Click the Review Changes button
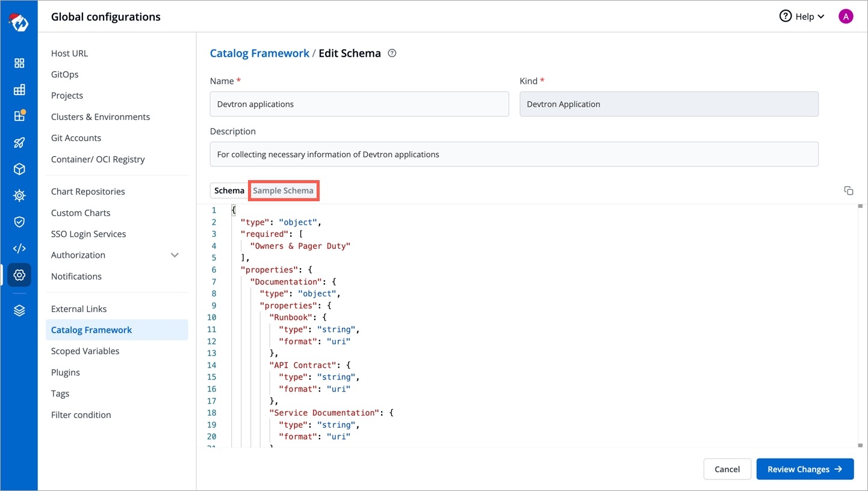 (804, 469)
